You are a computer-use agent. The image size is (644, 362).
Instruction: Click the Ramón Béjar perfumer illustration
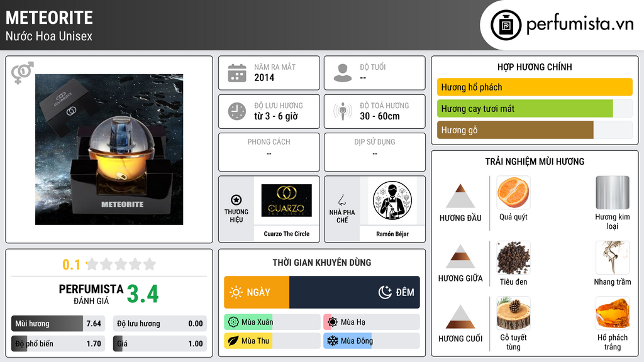coord(392,200)
